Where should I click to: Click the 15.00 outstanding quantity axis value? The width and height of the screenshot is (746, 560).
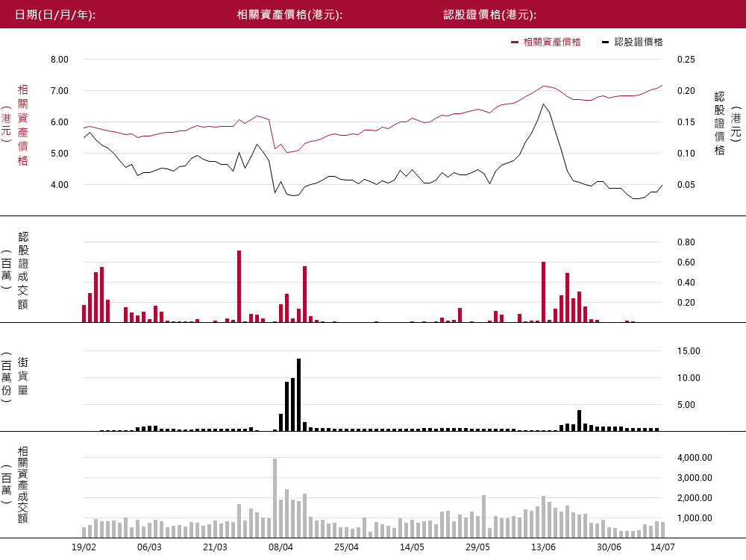pos(689,351)
